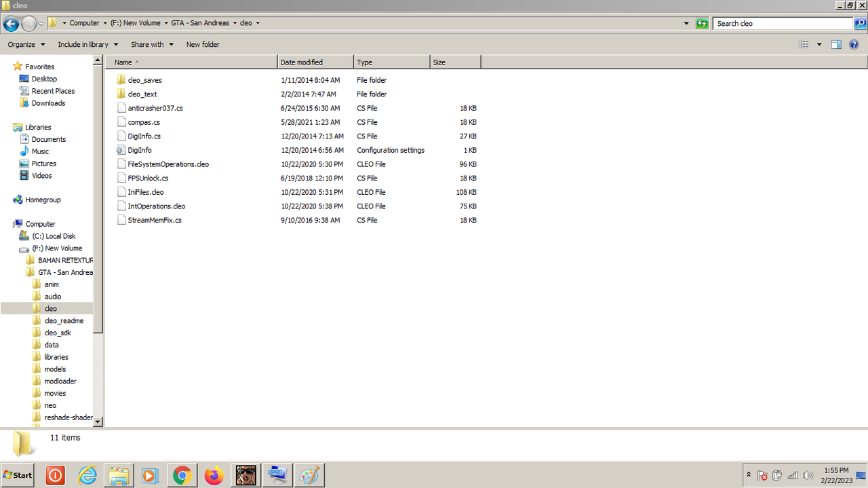Show hidden tray icons arrow

pos(749,475)
